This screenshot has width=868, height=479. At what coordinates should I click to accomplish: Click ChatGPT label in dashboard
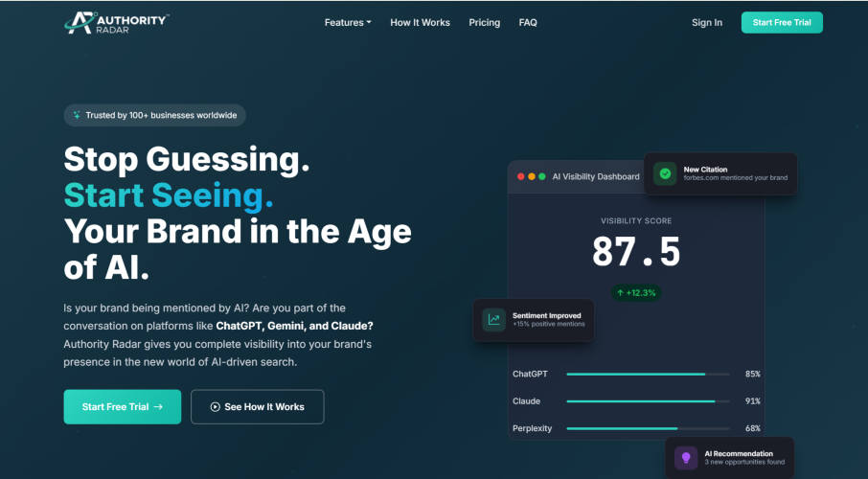(x=530, y=375)
